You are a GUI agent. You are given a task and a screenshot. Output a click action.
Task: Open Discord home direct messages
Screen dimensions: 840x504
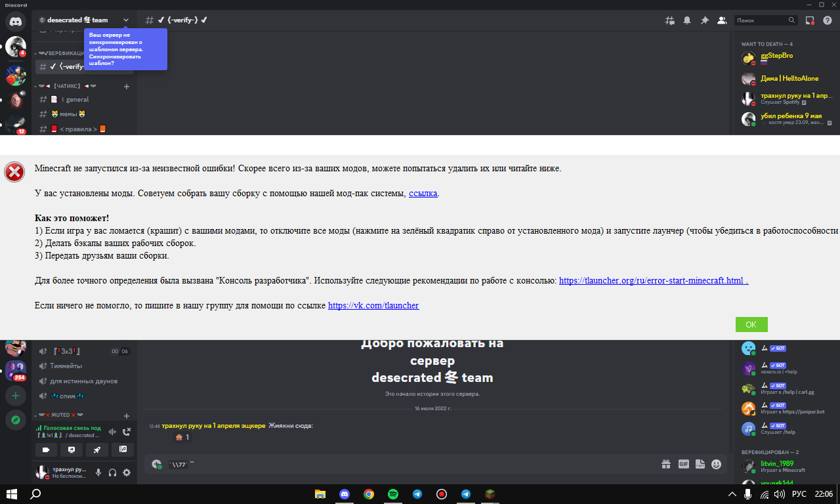(x=15, y=21)
